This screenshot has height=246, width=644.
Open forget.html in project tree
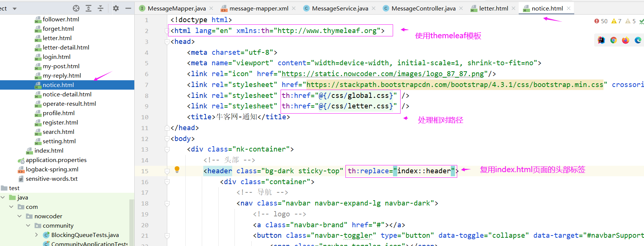(58, 28)
